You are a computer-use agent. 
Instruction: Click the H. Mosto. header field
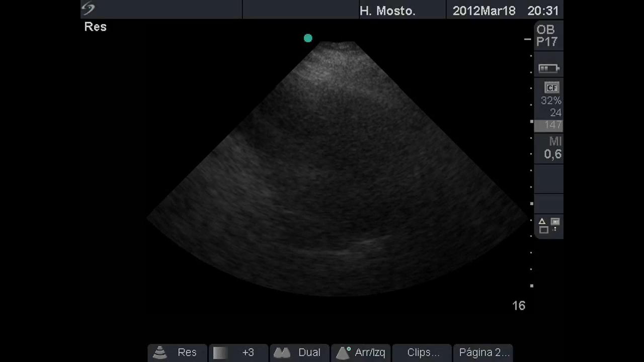(x=387, y=11)
